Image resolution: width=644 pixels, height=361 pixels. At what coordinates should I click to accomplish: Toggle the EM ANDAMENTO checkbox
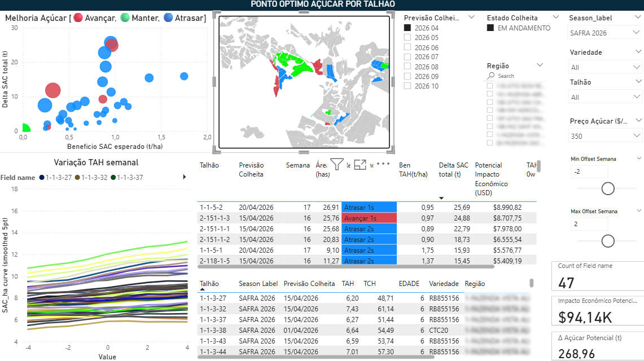(490, 28)
